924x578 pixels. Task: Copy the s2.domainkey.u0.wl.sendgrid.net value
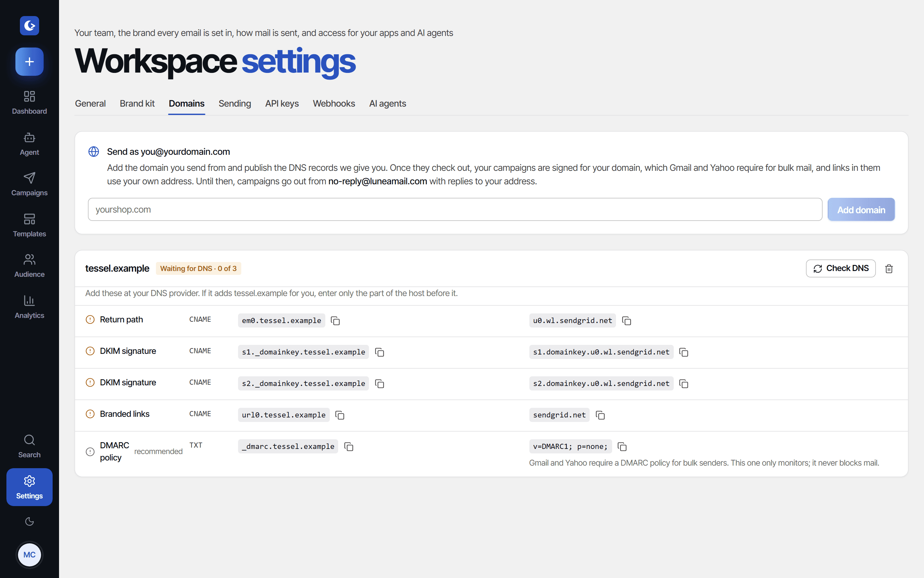(684, 383)
